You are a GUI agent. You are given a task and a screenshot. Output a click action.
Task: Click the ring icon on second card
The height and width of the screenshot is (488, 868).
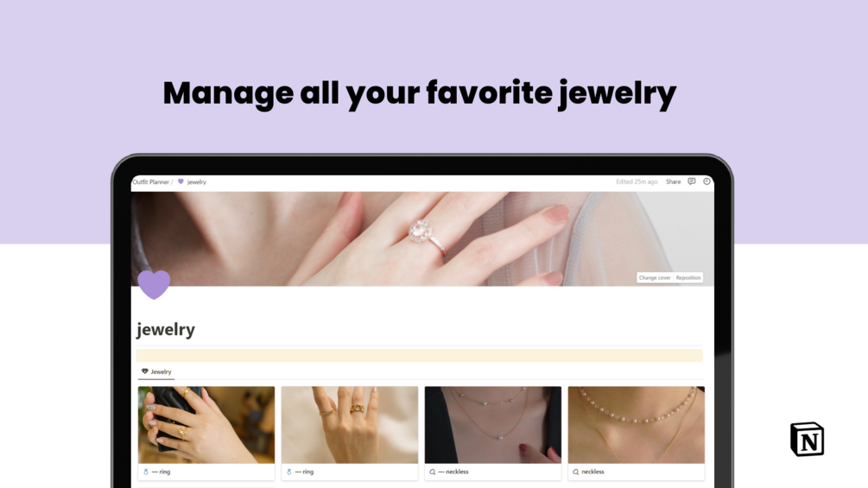pyautogui.click(x=289, y=472)
